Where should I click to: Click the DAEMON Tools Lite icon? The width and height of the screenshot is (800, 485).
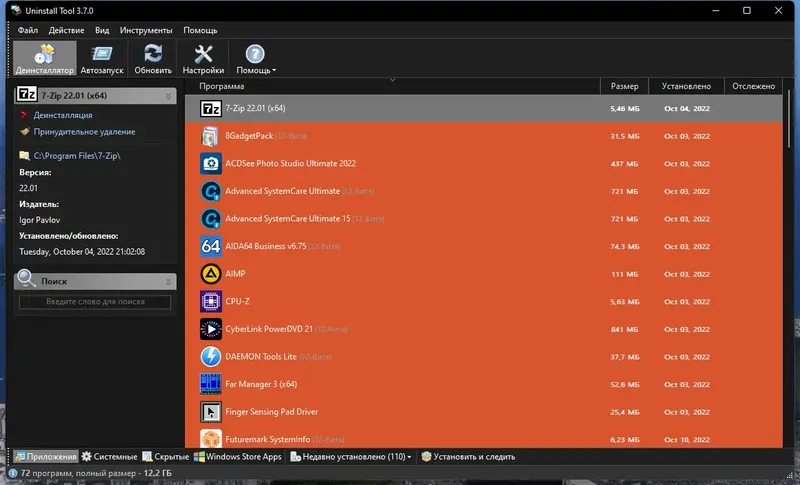[211, 356]
